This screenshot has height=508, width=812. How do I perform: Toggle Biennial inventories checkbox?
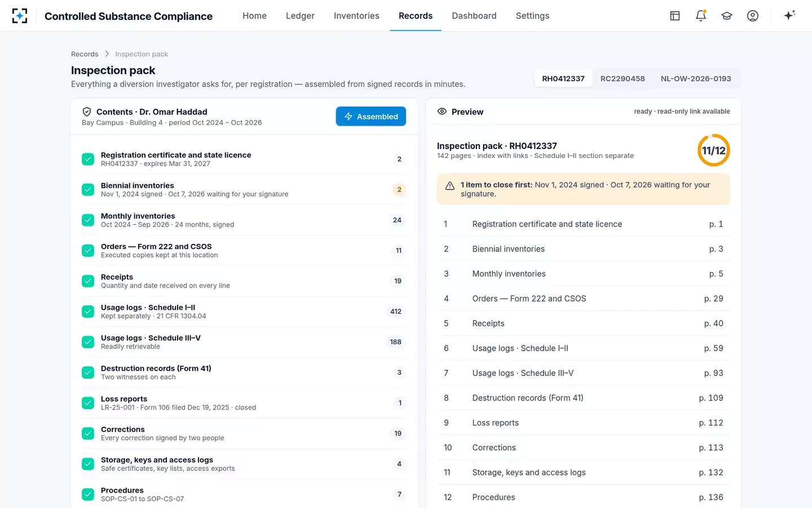pos(88,190)
